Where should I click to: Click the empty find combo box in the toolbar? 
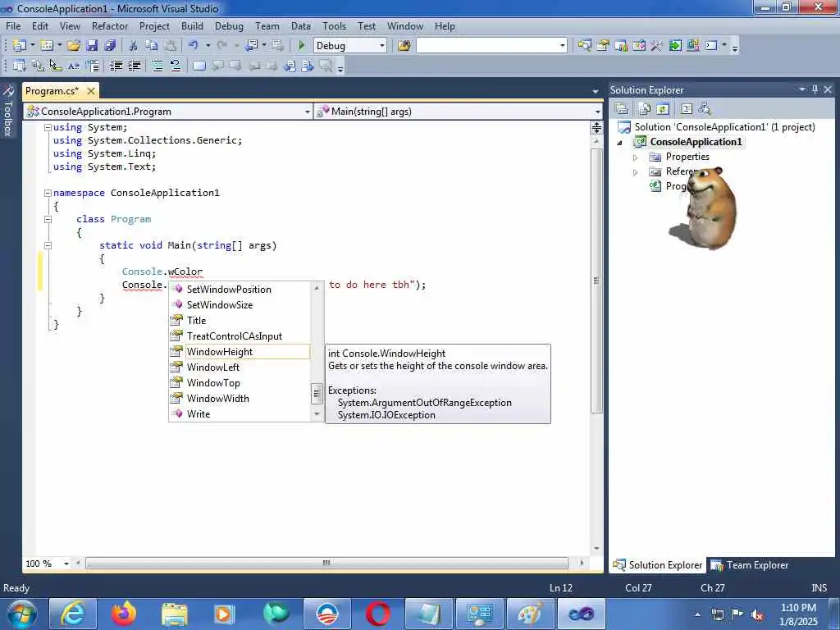pyautogui.click(x=492, y=46)
